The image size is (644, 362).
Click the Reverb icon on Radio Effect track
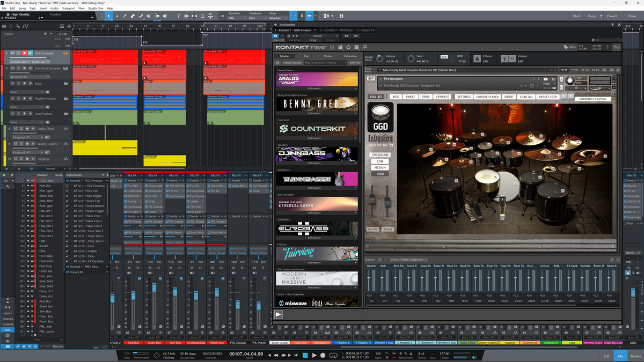pyautogui.click(x=66, y=129)
